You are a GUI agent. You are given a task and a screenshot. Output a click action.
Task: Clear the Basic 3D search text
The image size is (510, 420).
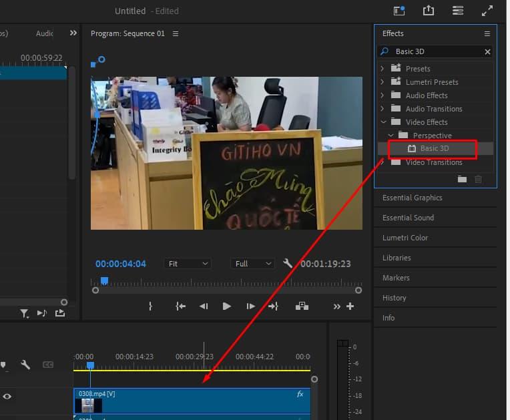487,51
